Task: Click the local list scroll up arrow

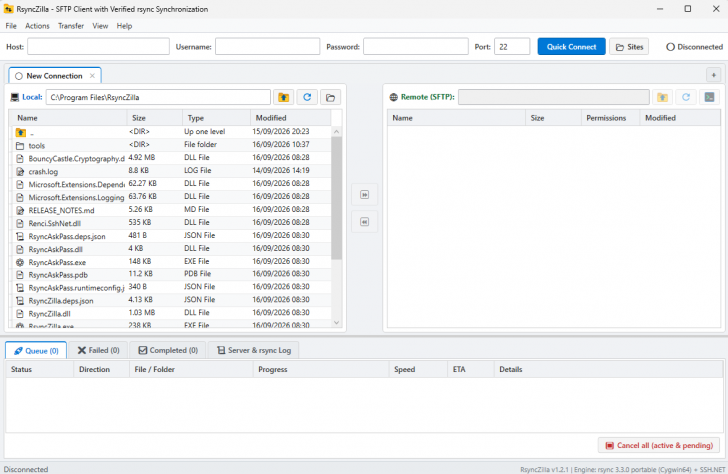Action: [x=337, y=132]
